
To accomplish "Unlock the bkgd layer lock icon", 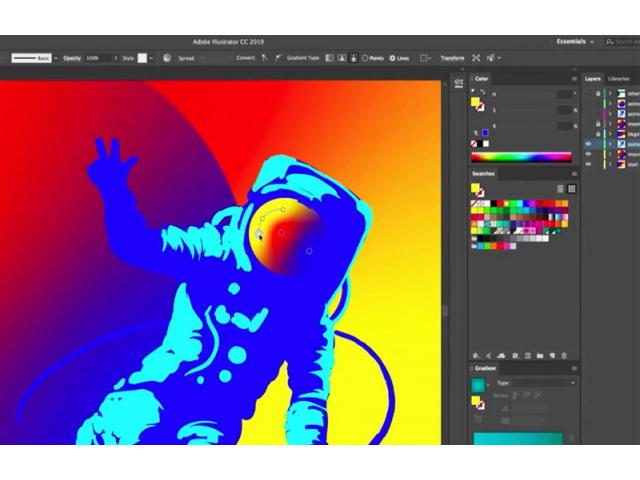I will coord(598,134).
